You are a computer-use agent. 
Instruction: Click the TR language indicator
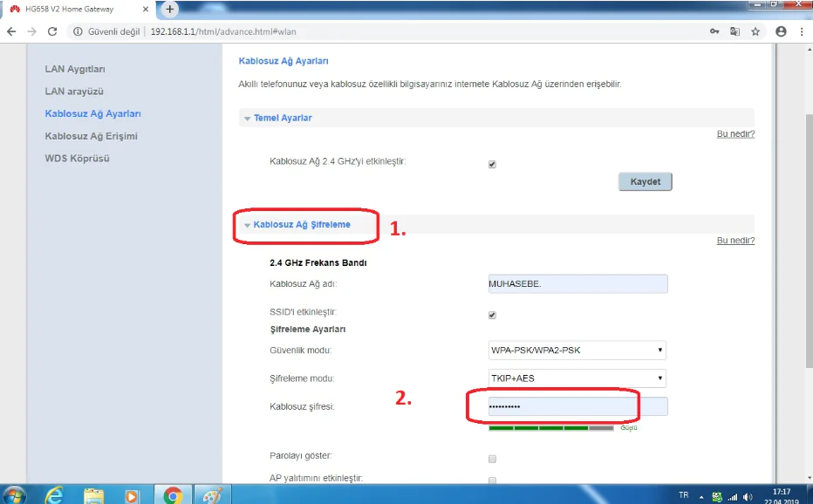(x=684, y=495)
